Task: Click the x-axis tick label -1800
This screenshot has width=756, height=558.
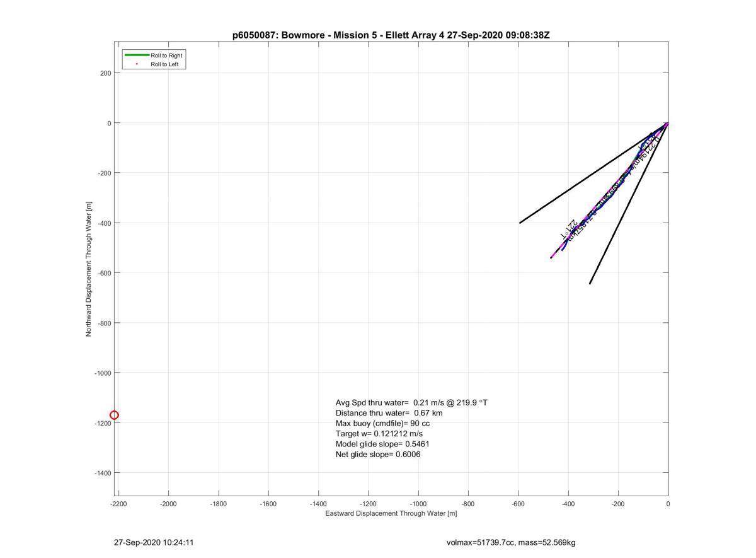Action: (x=219, y=504)
